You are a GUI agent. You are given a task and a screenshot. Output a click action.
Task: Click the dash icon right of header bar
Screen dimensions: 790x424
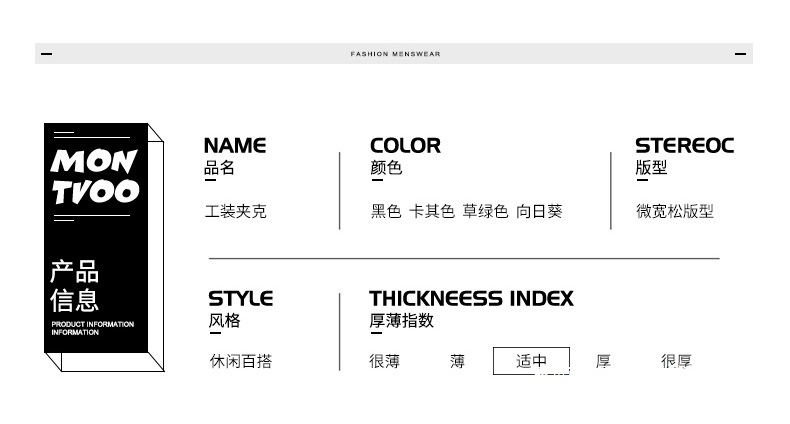[x=740, y=54]
